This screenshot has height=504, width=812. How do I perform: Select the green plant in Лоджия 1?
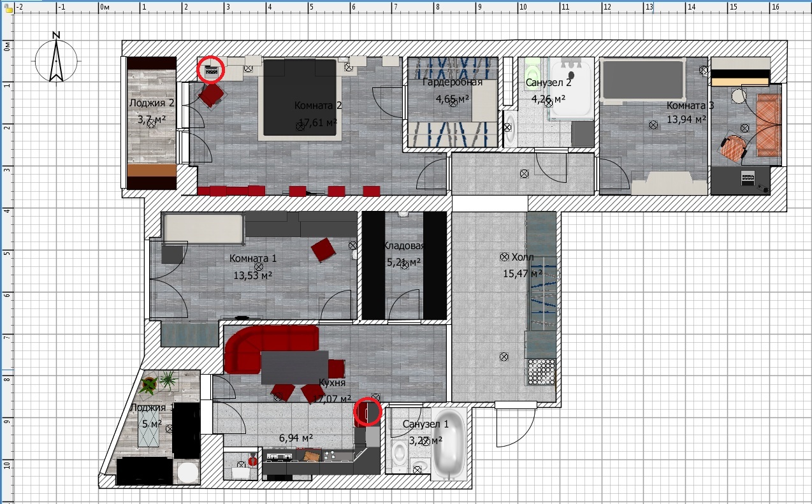[x=168, y=380]
